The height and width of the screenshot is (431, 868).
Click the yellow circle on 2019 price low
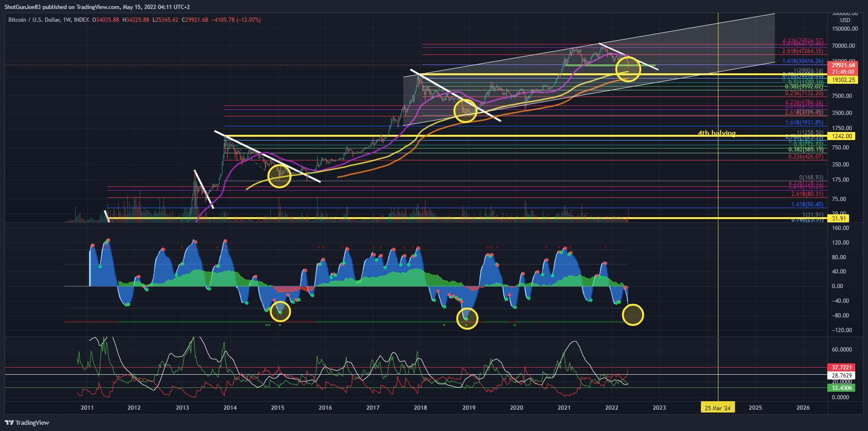[466, 111]
